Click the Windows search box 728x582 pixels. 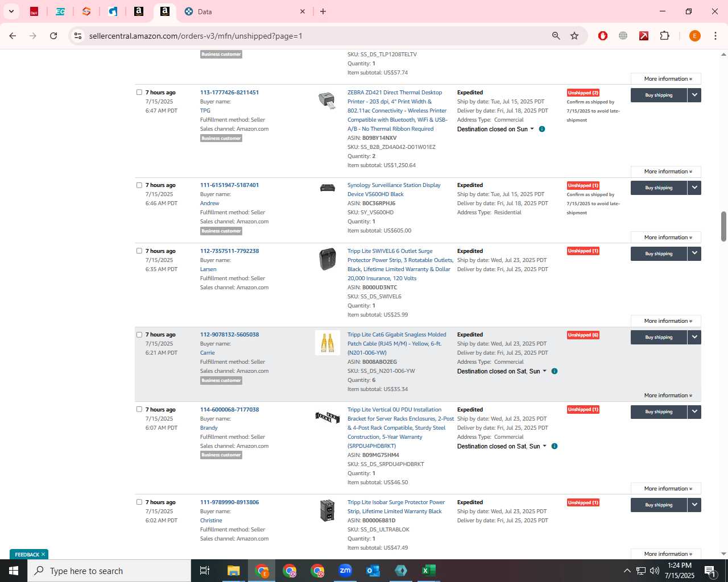click(x=109, y=571)
